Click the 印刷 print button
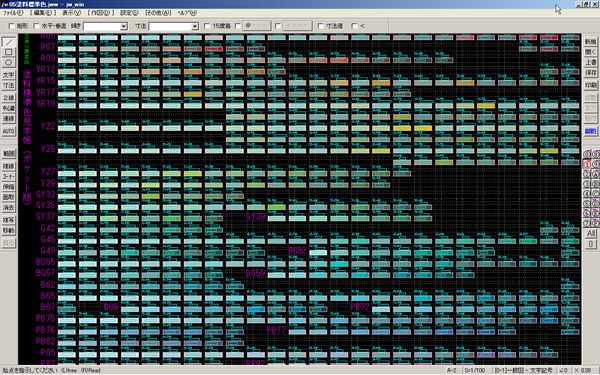Viewport: 600px width, 375px height. 590,85
